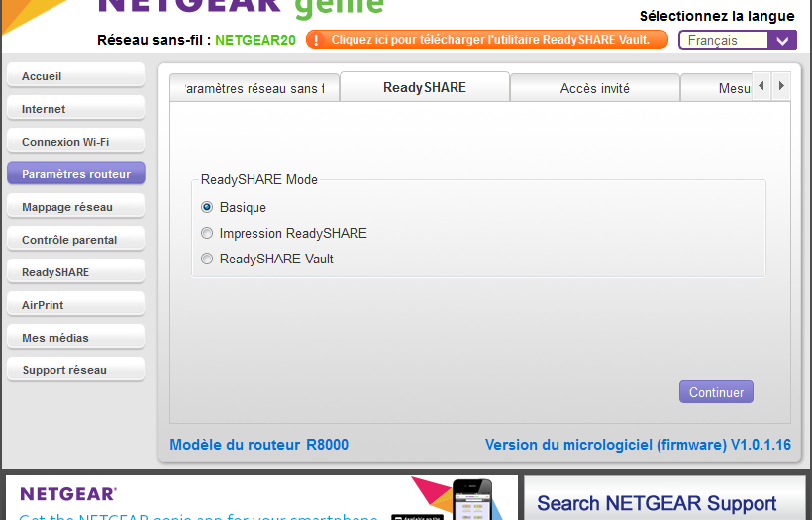This screenshot has width=812, height=520.
Task: Select the ReadySHARE tab
Action: 424,87
